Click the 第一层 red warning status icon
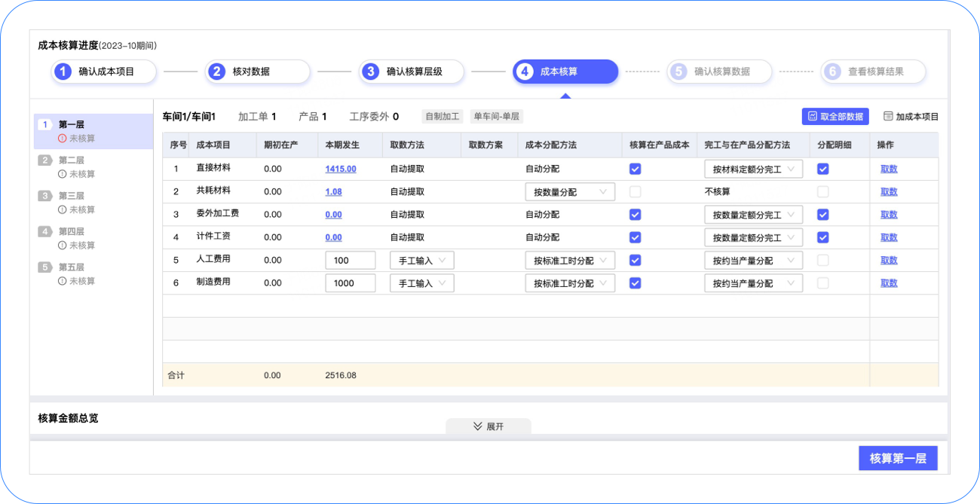Screen dimensions: 980x504 click(x=63, y=139)
